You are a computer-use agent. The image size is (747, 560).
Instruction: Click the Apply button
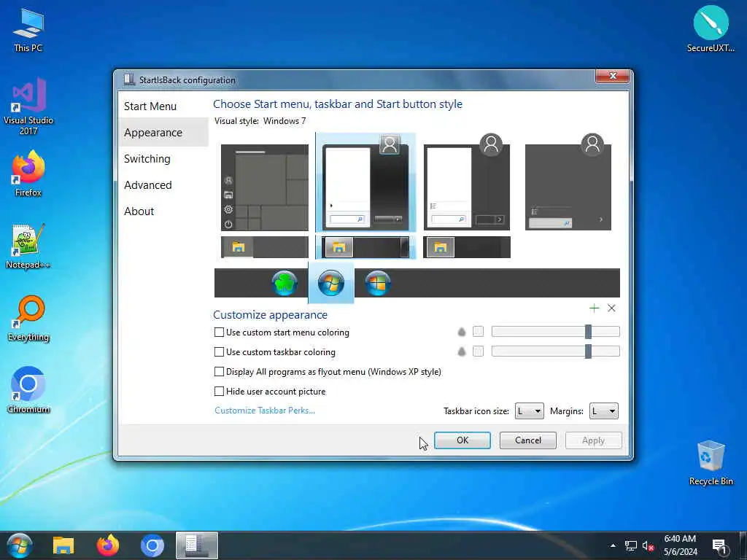pyautogui.click(x=593, y=440)
